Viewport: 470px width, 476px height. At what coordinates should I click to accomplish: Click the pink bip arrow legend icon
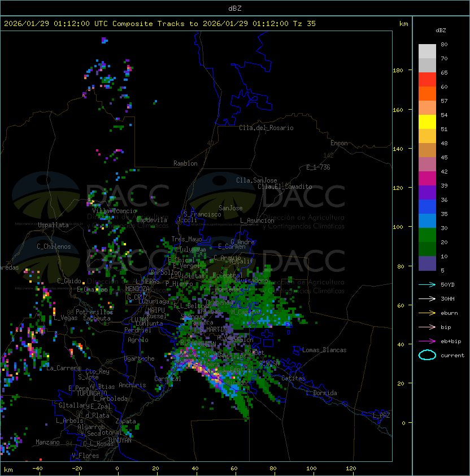click(x=427, y=327)
